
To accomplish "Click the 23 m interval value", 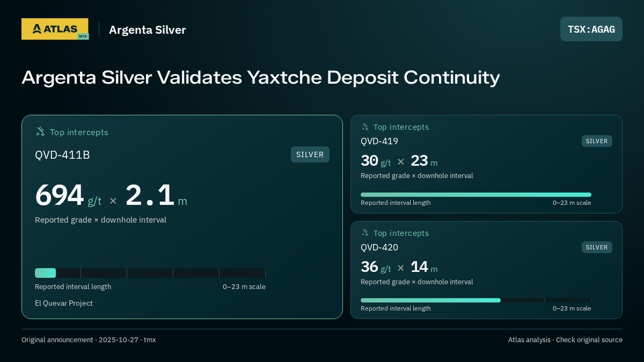I will click(424, 161).
